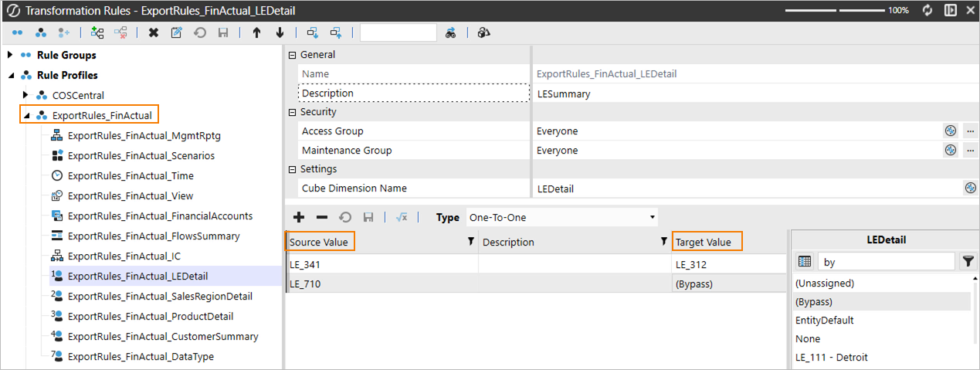Toggle the Source Value column filter
This screenshot has width=980, height=370.
[x=471, y=242]
